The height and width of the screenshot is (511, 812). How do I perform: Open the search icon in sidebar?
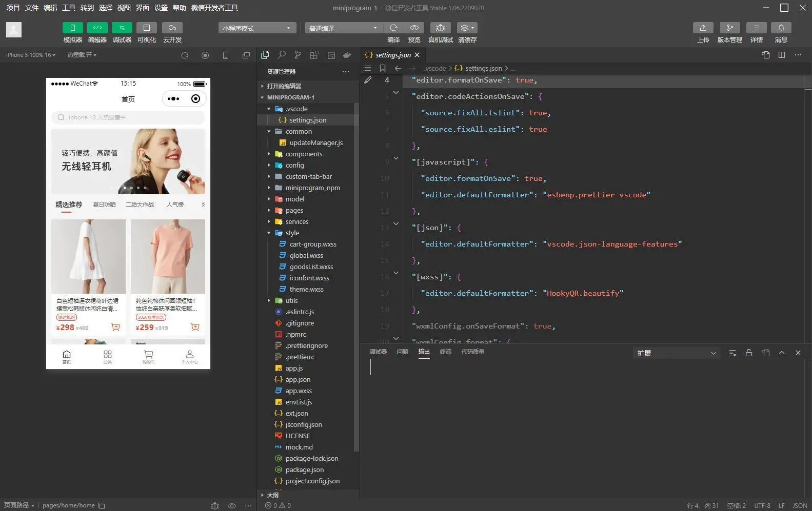(x=282, y=55)
